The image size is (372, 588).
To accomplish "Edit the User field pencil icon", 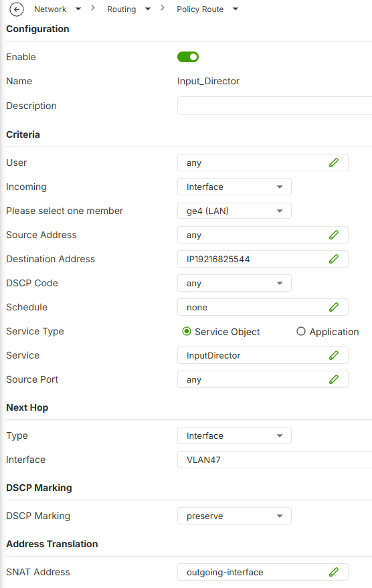I will [334, 163].
